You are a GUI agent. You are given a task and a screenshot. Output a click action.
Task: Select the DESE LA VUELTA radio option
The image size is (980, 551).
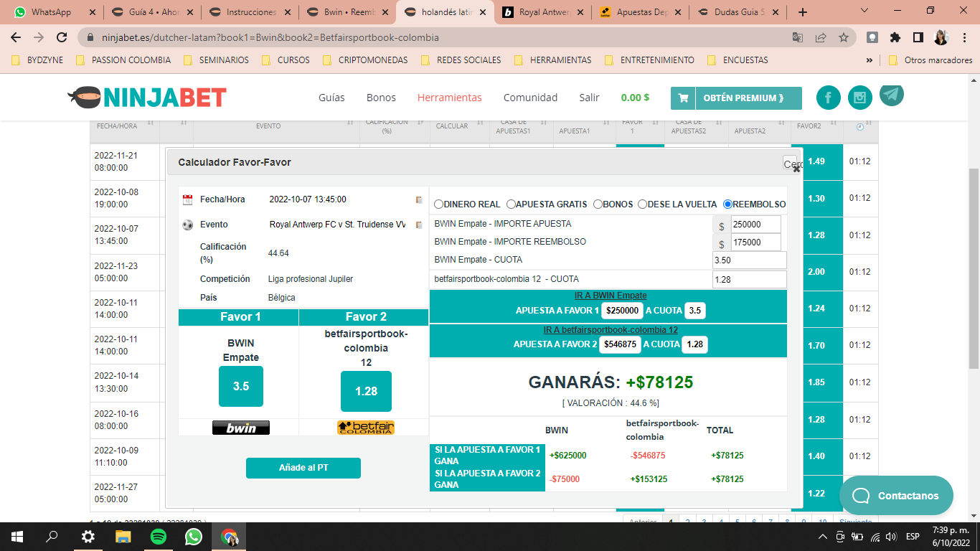tap(642, 204)
